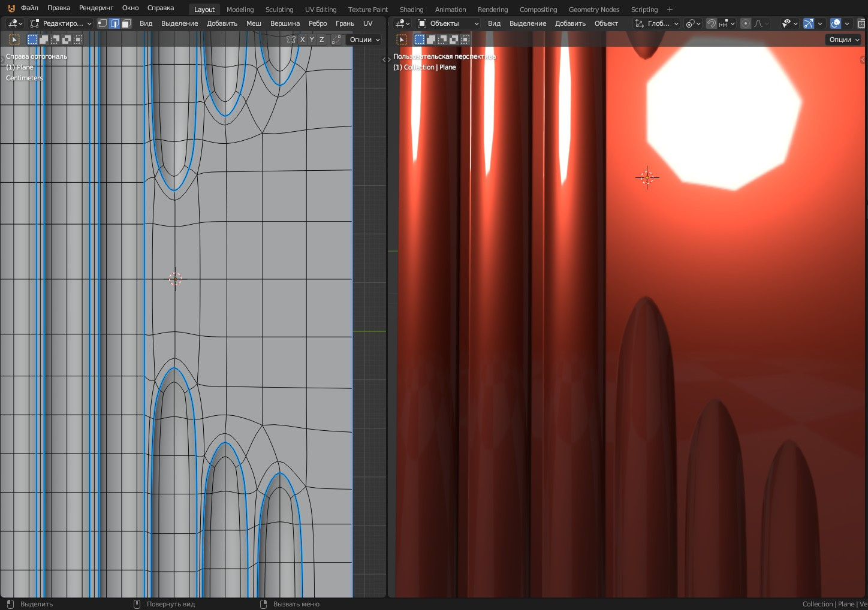Switch to the UV Editing workspace tab
The image size is (868, 610).
pyautogui.click(x=321, y=10)
